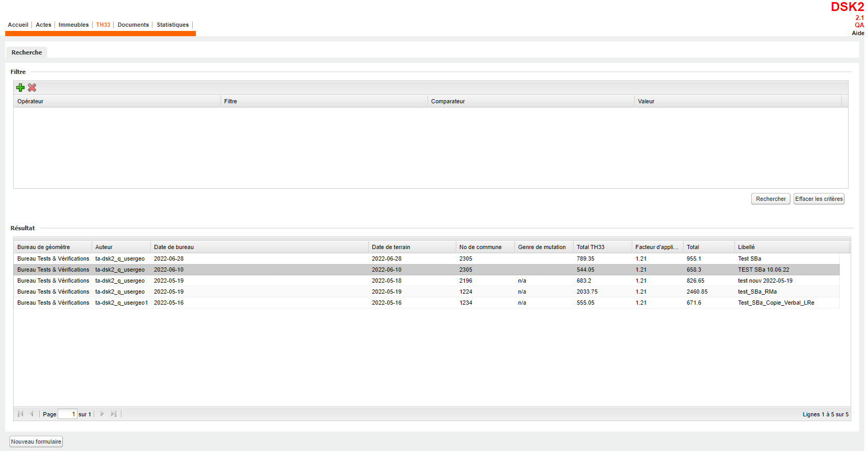Click Effacer les critères button
This screenshot has width=868, height=452.
(x=818, y=199)
